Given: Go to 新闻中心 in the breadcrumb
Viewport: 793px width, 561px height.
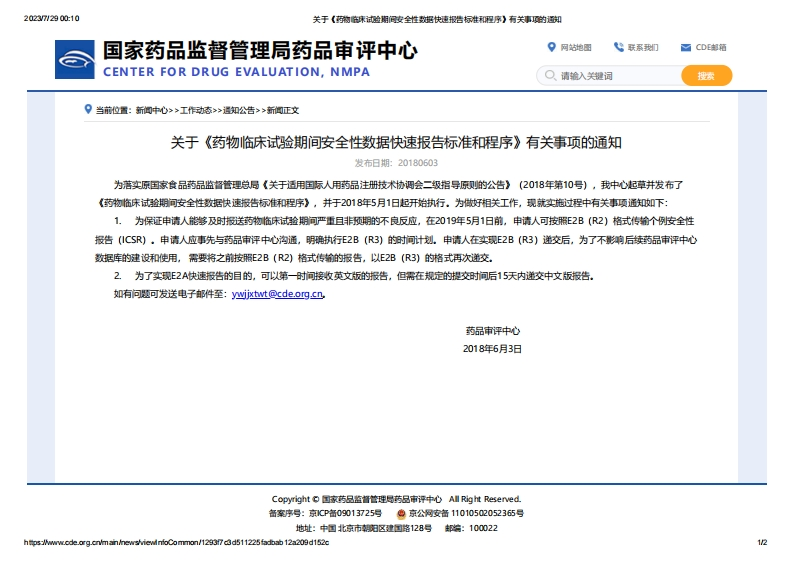Looking at the screenshot, I should point(152,110).
